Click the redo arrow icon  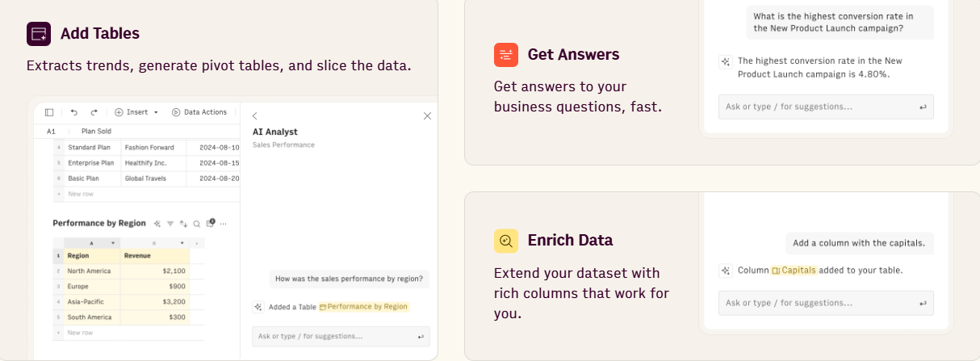(x=94, y=112)
